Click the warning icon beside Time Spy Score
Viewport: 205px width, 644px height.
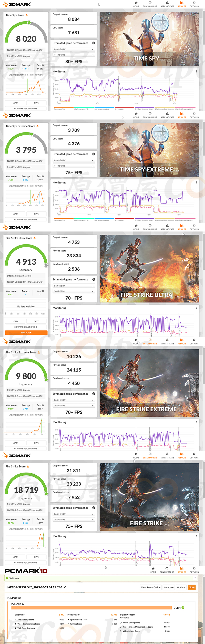point(27,15)
